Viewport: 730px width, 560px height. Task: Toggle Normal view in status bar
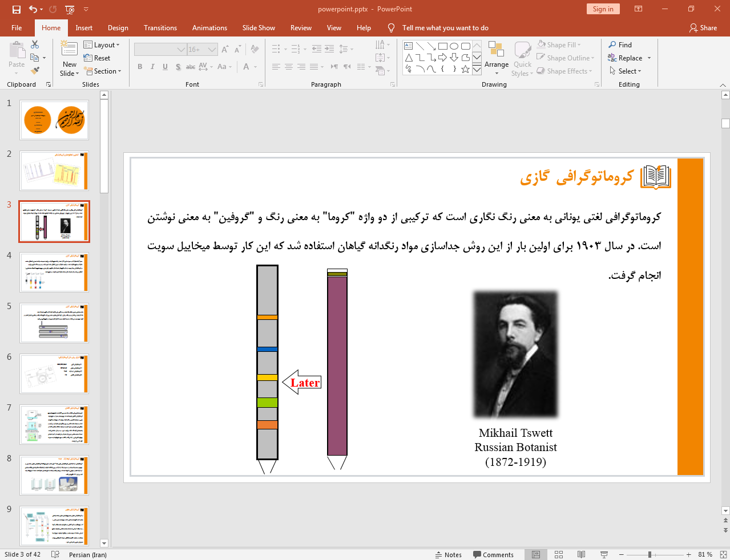tap(536, 554)
